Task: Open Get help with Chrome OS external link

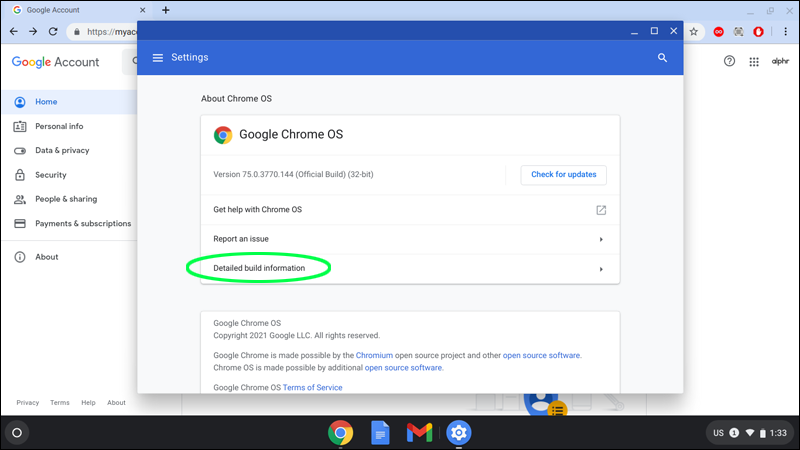Action: [x=601, y=210]
